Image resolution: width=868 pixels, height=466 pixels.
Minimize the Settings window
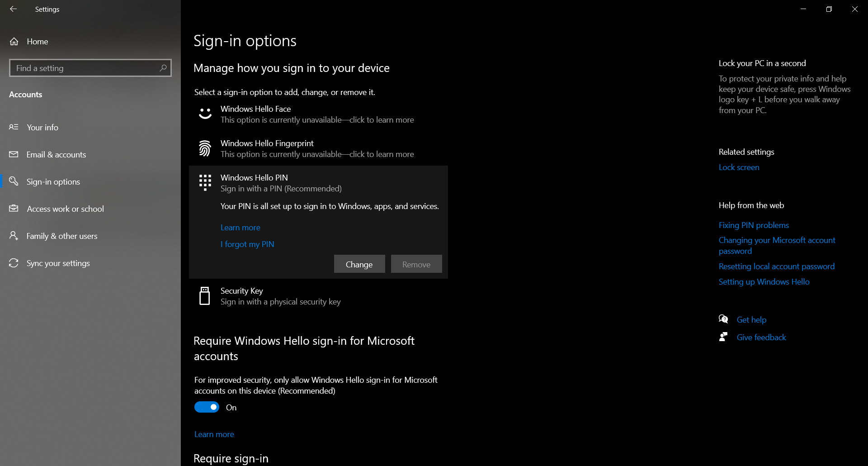803,9
